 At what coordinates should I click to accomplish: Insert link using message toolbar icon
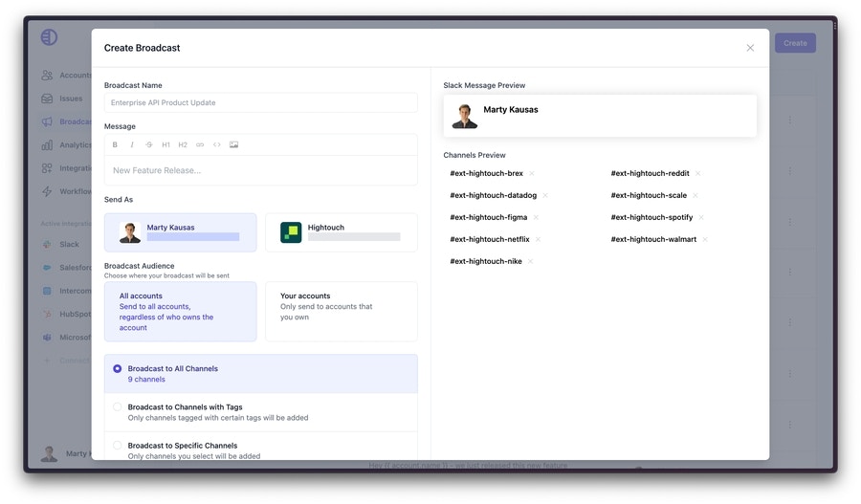(x=200, y=145)
